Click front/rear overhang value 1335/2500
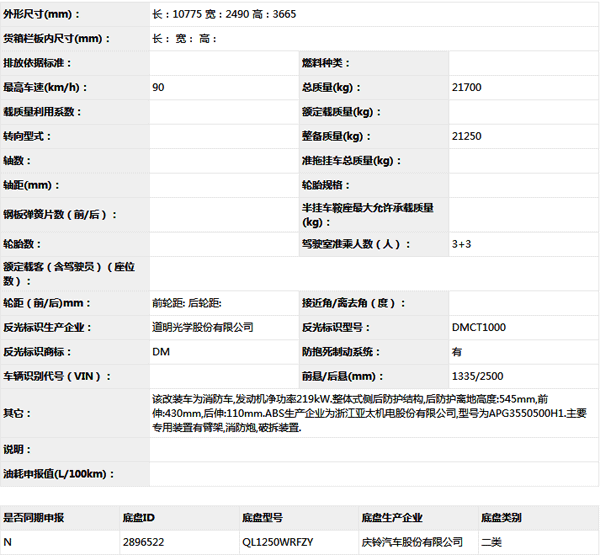 [478, 376]
